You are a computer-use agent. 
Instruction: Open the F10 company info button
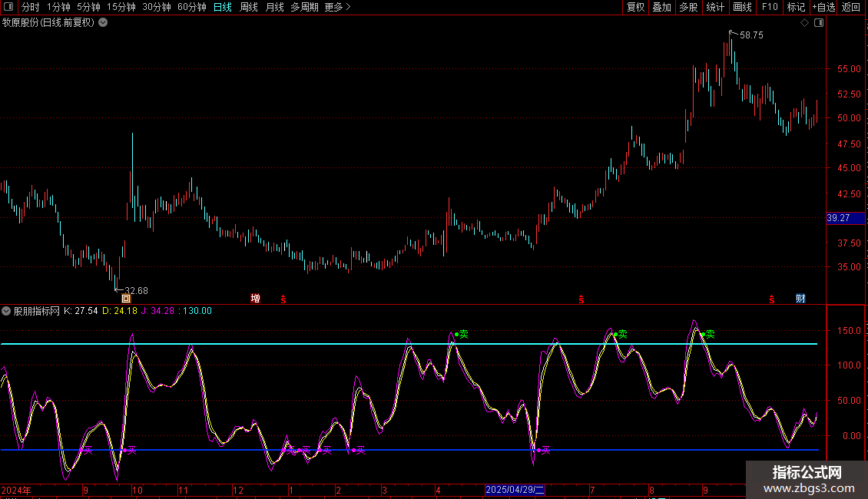[x=769, y=7]
